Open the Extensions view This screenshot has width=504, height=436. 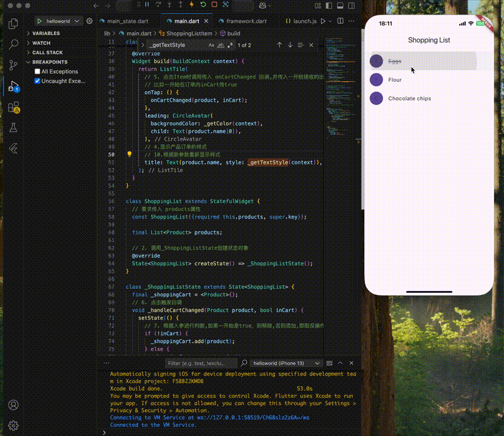[x=13, y=107]
